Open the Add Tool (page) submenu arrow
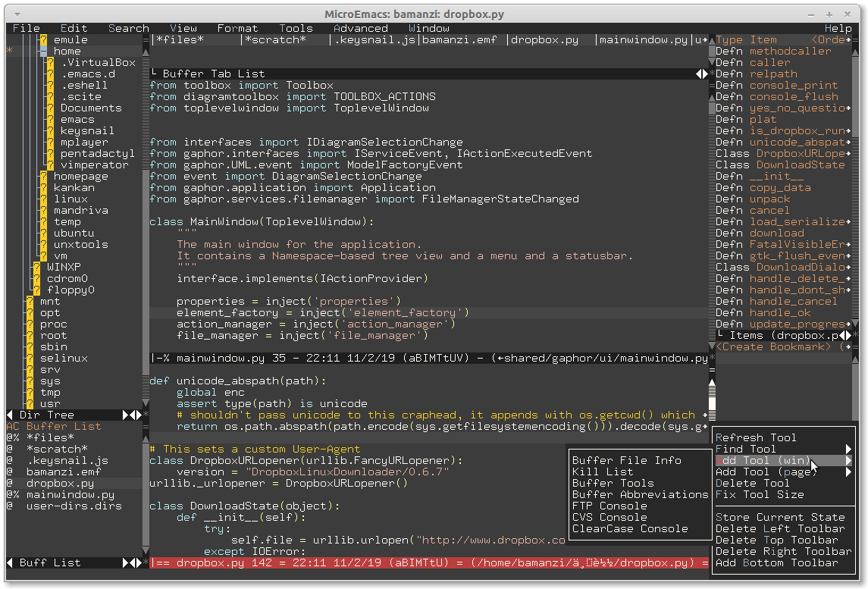Viewport: 868px width, 589px height. point(848,472)
